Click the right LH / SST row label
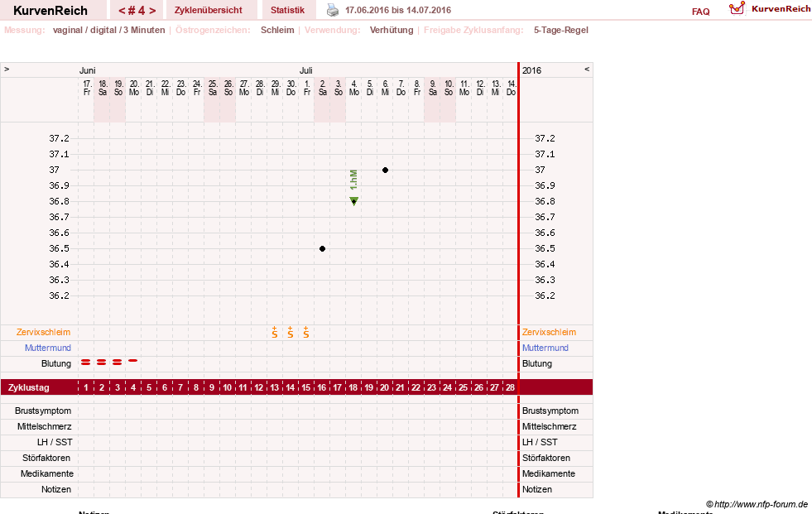This screenshot has width=812, height=514. 540,442
